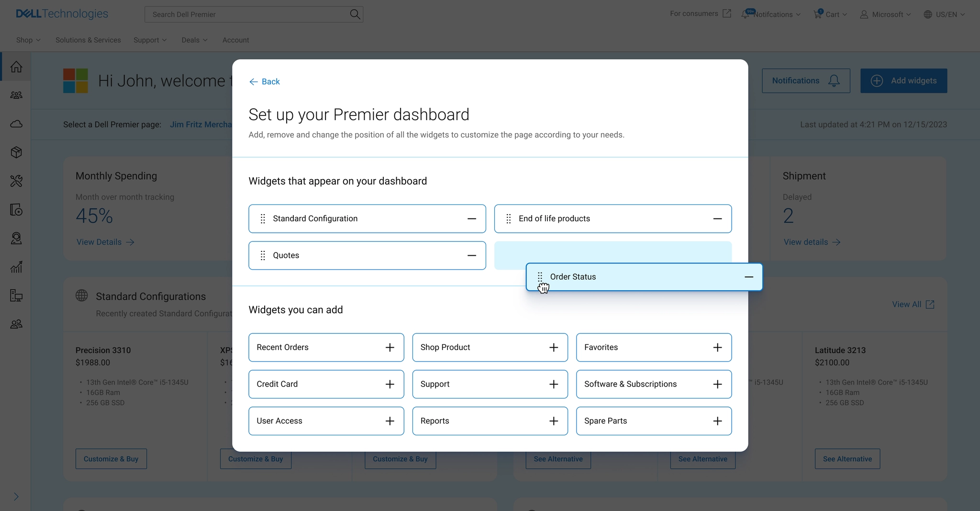Click the For consumers link
The image size is (980, 511).
(701, 13)
